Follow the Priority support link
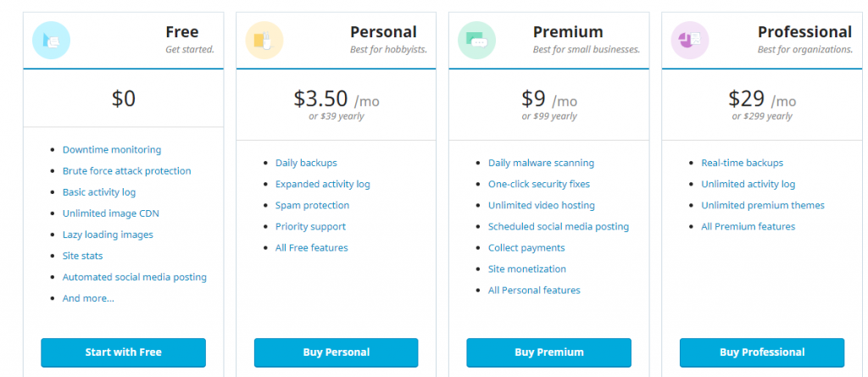 coord(310,226)
